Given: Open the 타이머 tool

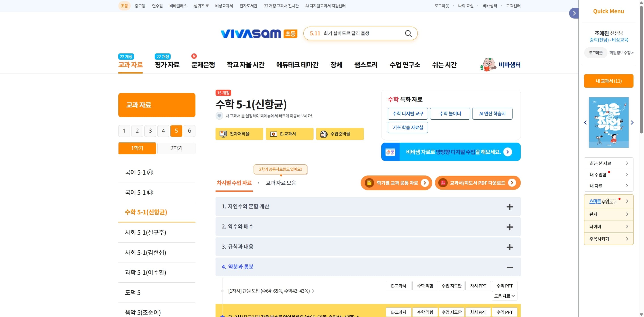Looking at the screenshot, I should pyautogui.click(x=608, y=226).
